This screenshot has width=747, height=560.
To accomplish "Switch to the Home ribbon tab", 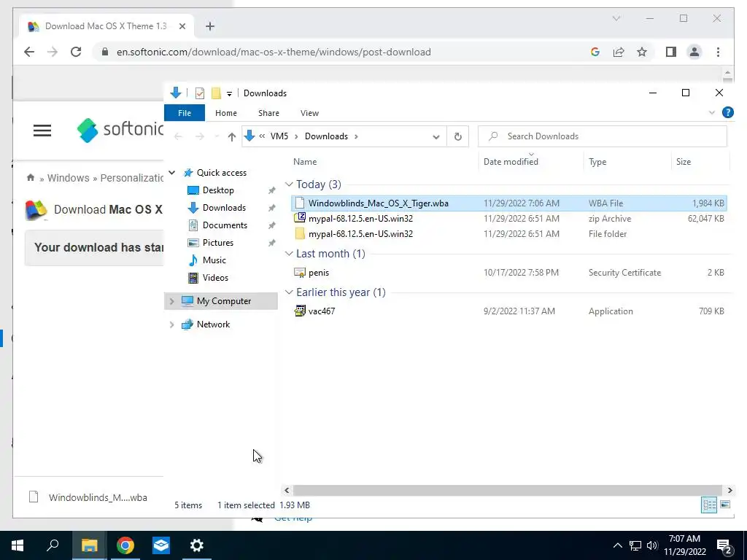I will pyautogui.click(x=226, y=113).
